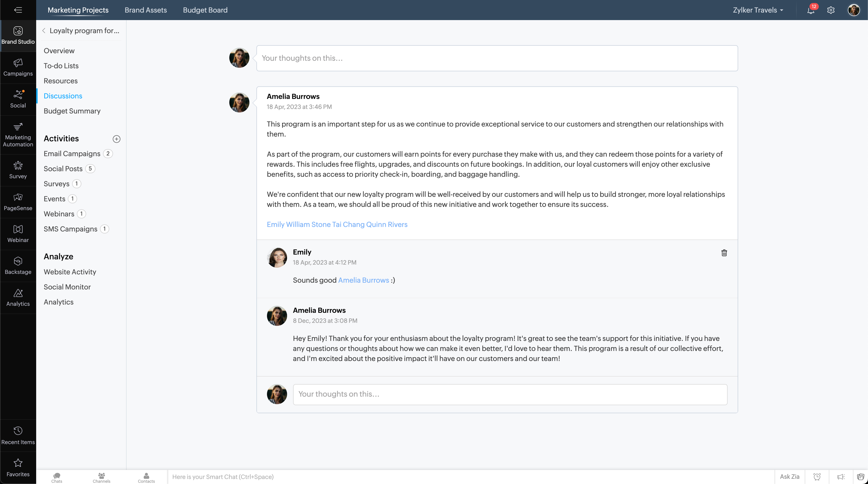
Task: Open the PageSense panel
Action: coord(18,201)
